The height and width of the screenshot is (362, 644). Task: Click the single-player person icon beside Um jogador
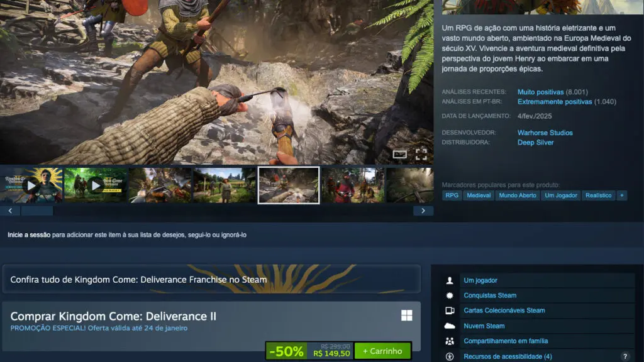[x=450, y=280]
